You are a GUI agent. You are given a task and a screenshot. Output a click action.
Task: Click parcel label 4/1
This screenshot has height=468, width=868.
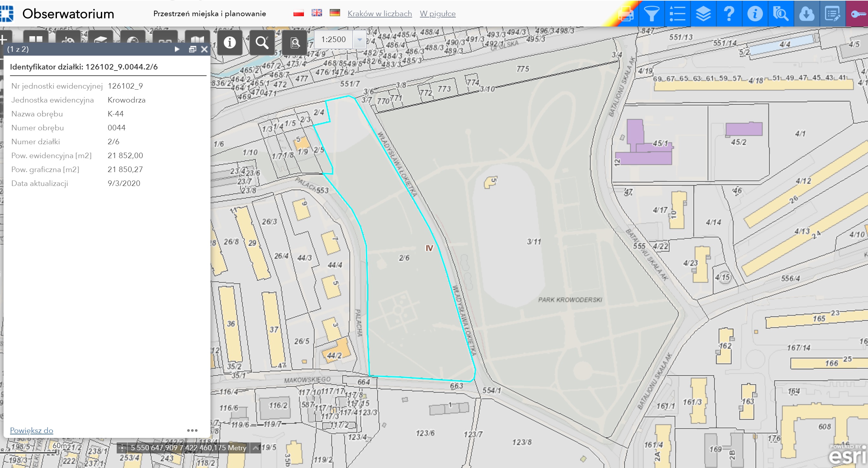[x=800, y=134]
